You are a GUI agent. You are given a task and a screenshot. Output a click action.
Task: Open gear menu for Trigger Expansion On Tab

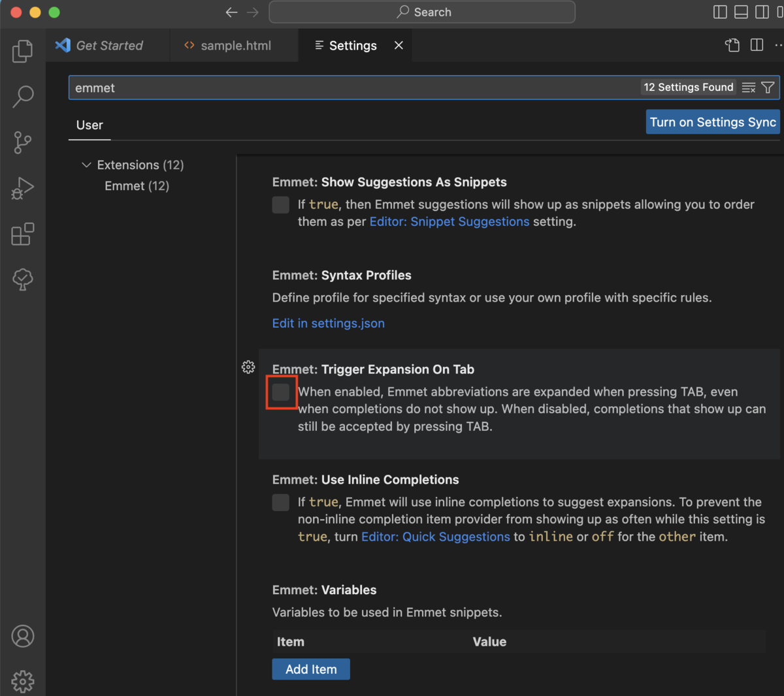tap(248, 367)
